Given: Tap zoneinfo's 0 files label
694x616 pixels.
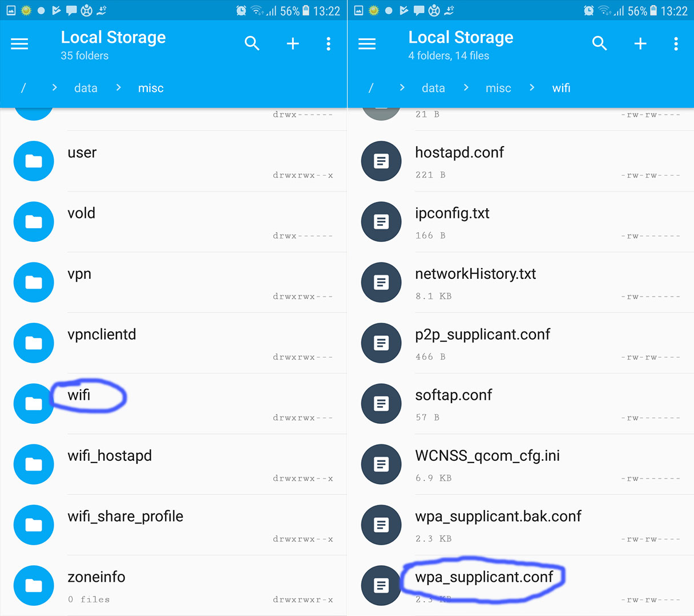Looking at the screenshot, I should (x=88, y=599).
